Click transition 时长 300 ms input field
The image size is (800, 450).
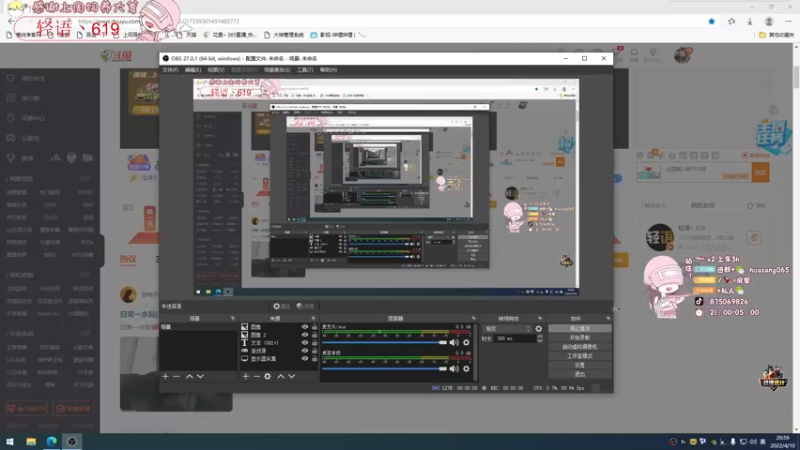[515, 339]
